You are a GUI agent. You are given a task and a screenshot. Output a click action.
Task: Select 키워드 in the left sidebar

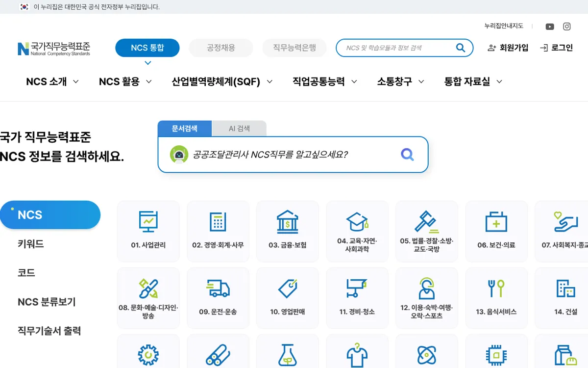point(31,244)
